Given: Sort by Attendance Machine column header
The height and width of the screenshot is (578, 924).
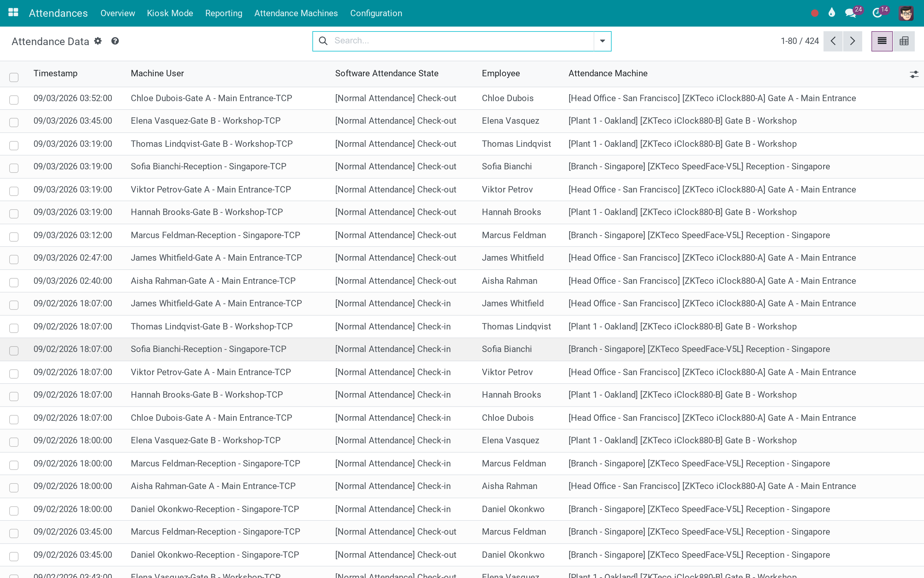Looking at the screenshot, I should [608, 73].
